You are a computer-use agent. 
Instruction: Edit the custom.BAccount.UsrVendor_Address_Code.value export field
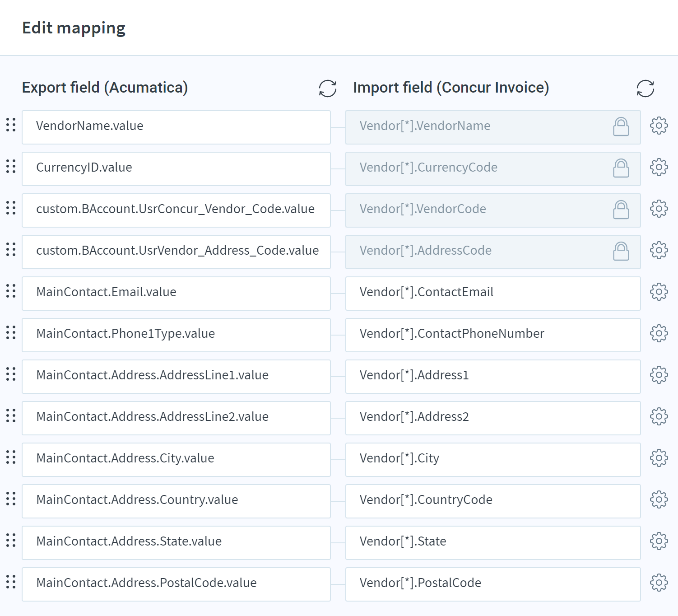pos(176,252)
